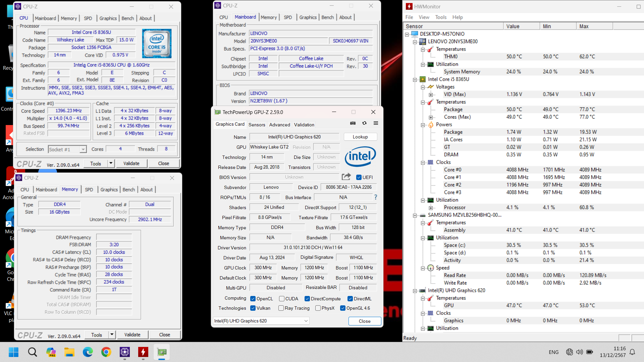
Task: Take a GPU-Z screenshot with camera icon
Action: click(353, 123)
